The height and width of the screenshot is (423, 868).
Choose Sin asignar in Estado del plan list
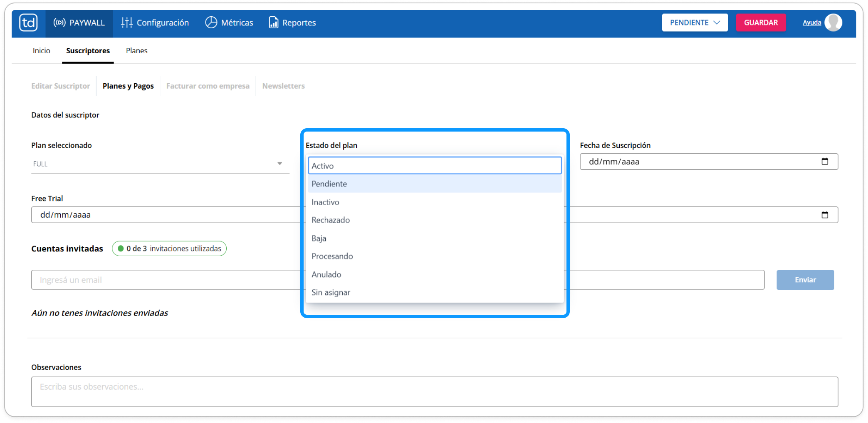(435, 292)
